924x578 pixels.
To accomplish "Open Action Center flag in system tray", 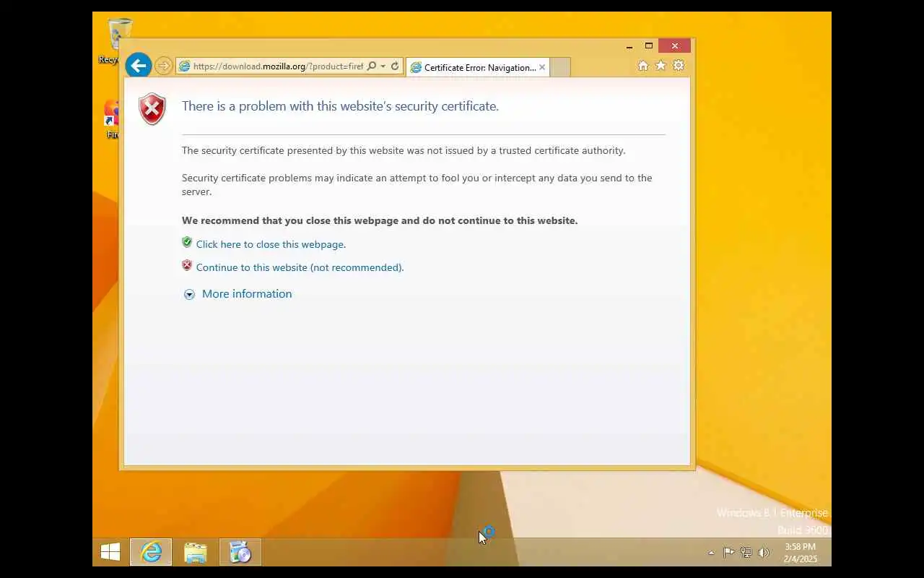I will point(729,553).
